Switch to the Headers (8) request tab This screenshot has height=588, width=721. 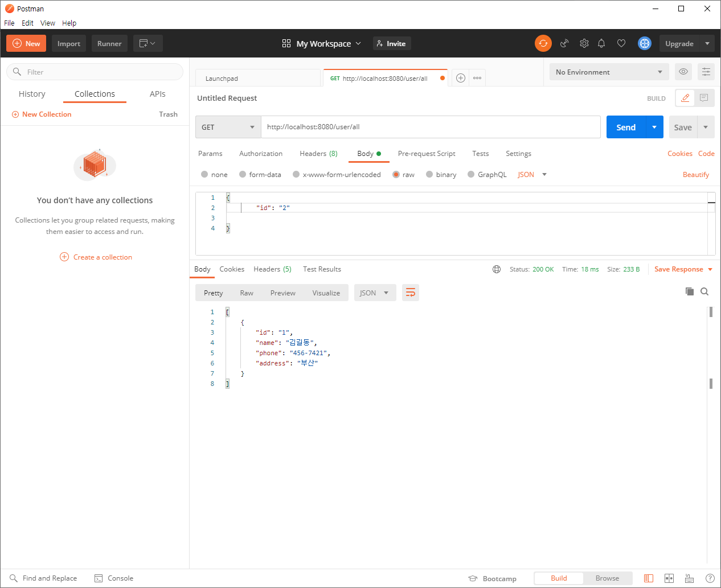[x=318, y=154]
